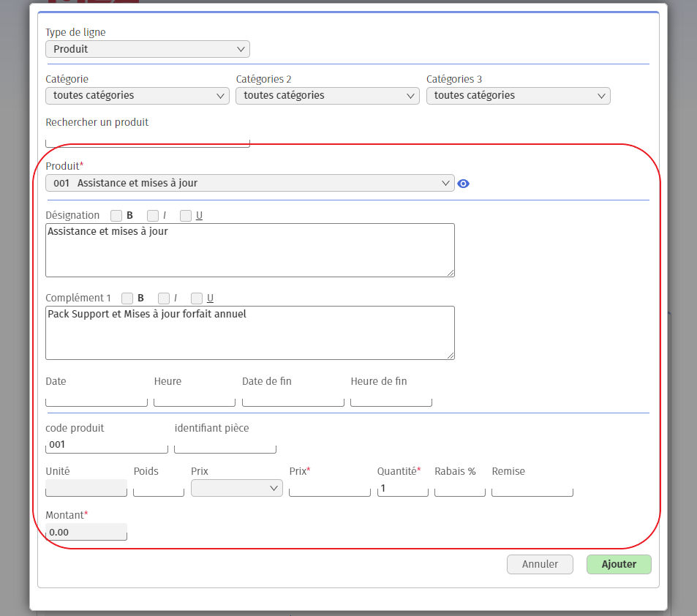Image resolution: width=697 pixels, height=616 pixels.
Task: Focus the Quantité input field
Action: (x=402, y=488)
